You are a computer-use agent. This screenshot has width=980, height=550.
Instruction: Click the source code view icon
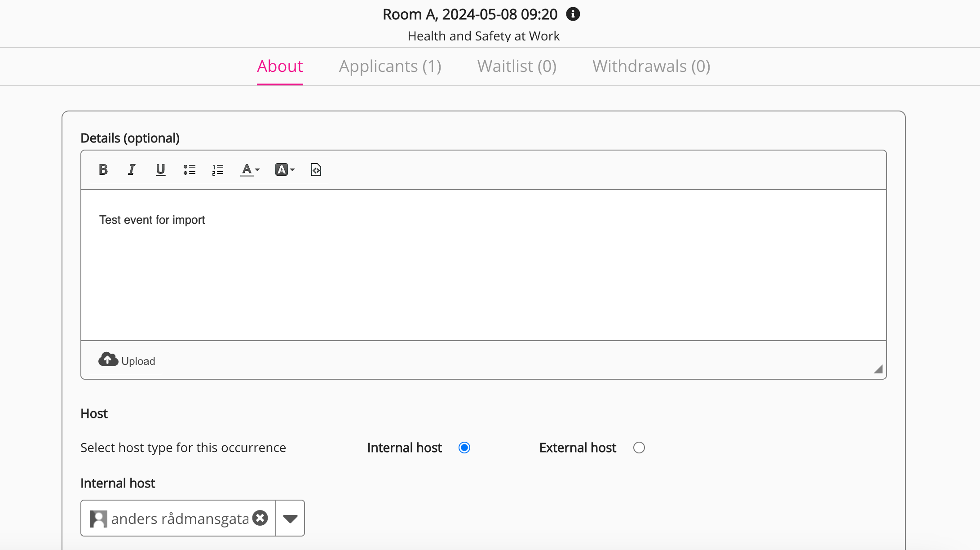point(316,169)
